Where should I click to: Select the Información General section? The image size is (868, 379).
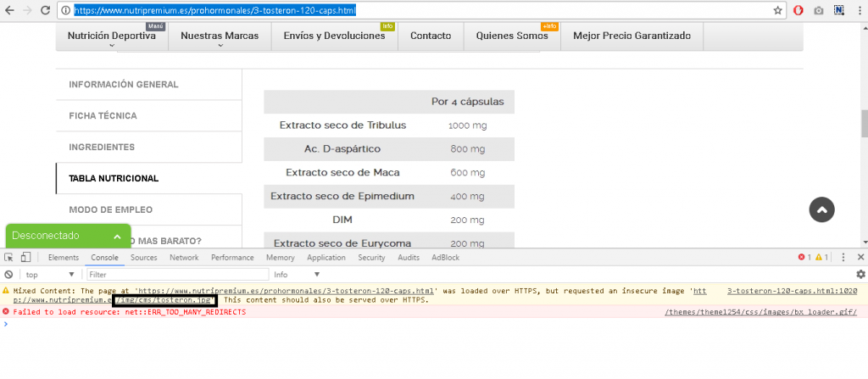149,85
